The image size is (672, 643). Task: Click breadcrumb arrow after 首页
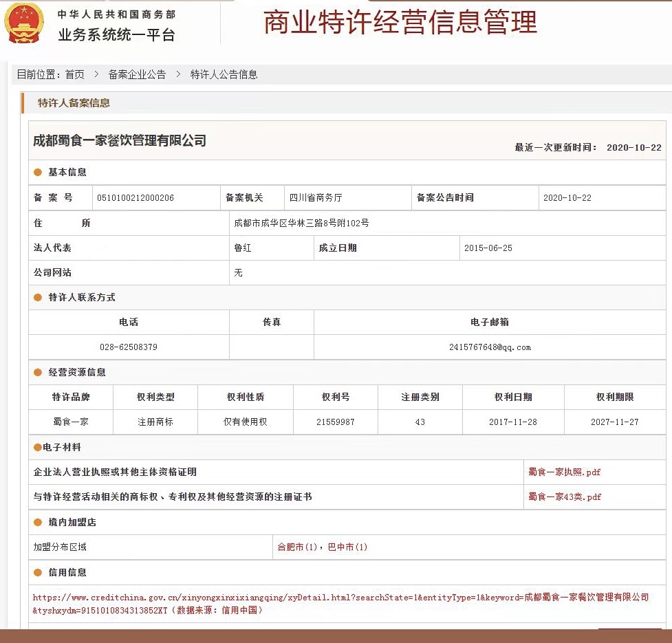click(96, 74)
